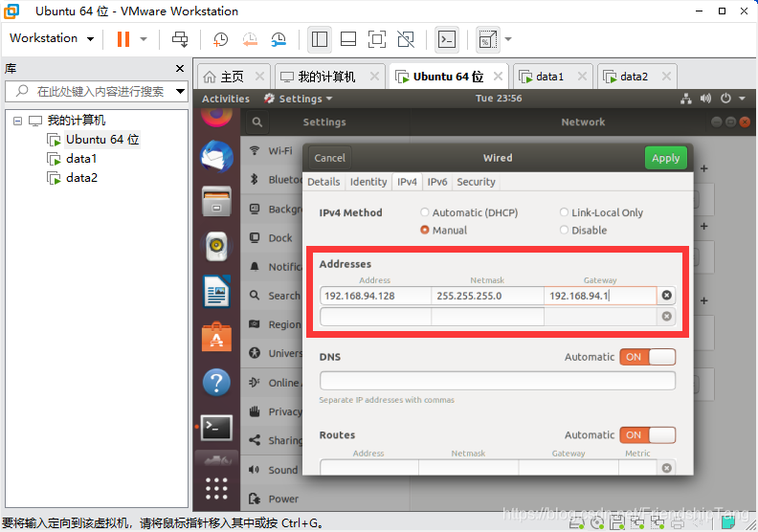
Task: Click the DNS servers input field
Action: 498,381
